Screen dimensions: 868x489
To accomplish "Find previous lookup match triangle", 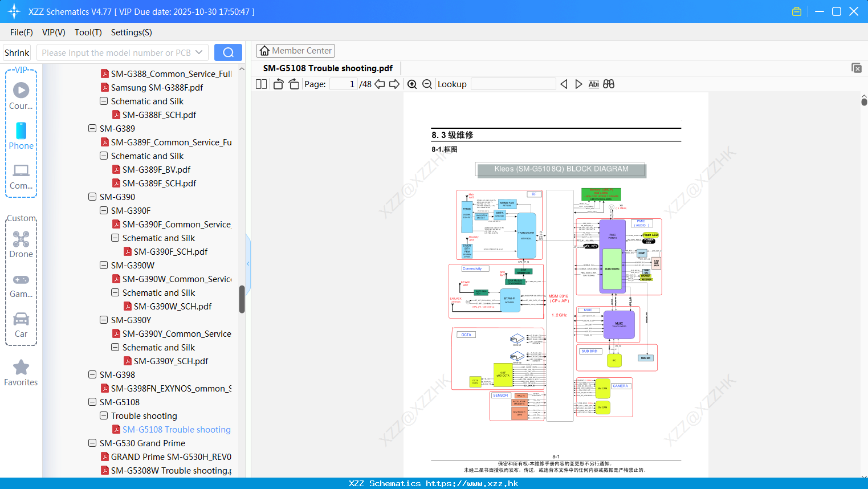I will pyautogui.click(x=564, y=84).
